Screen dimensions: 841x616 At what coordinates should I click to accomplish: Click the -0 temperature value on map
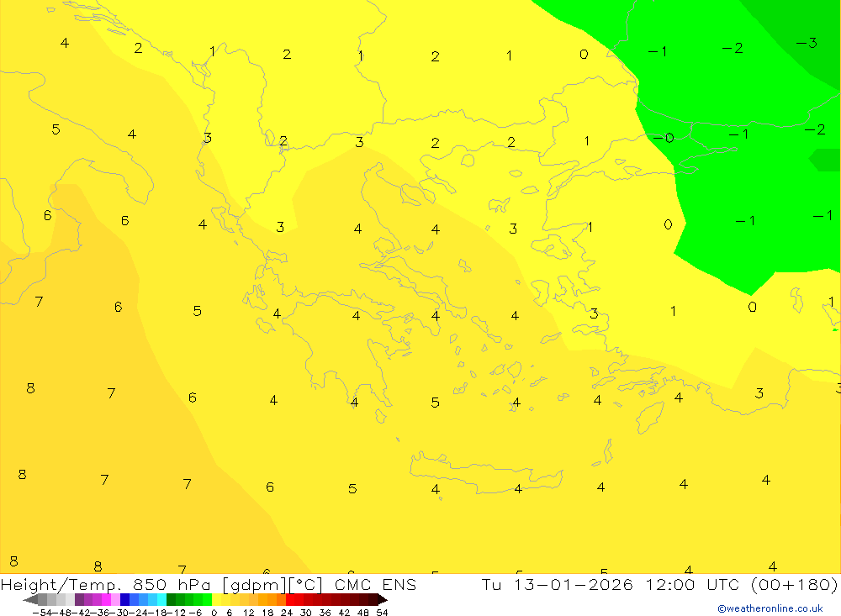coord(664,139)
